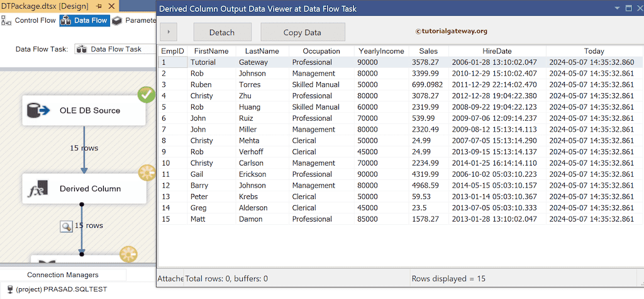Click the Today column header
This screenshot has width=644, height=299.
pyautogui.click(x=594, y=51)
